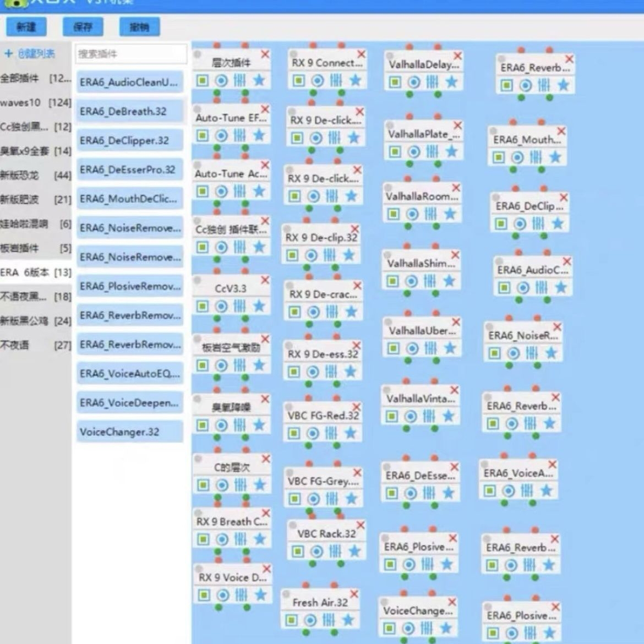Open the 新版恐龙 [44] category
Viewport: 644px width, 644px height.
coord(36,176)
